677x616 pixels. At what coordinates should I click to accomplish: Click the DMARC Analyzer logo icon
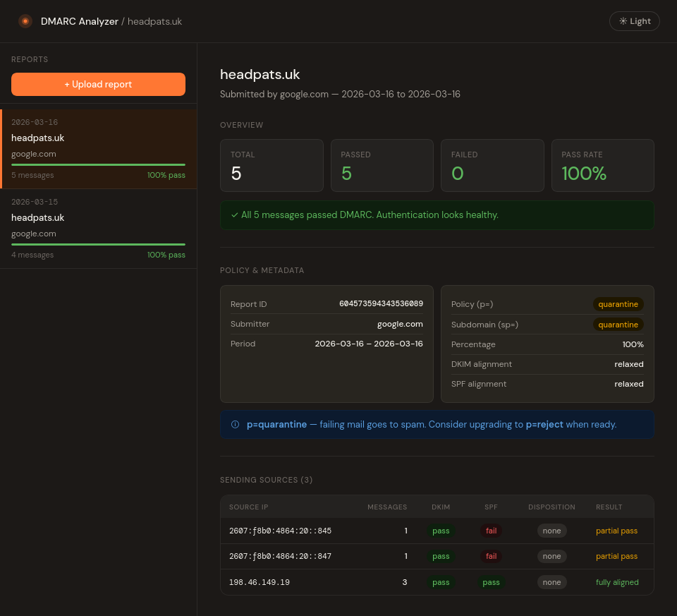[x=25, y=21]
